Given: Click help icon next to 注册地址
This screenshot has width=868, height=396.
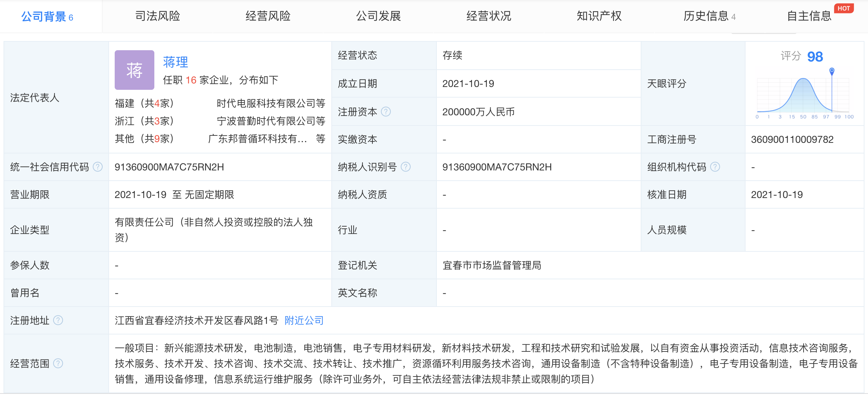Looking at the screenshot, I should click(58, 320).
